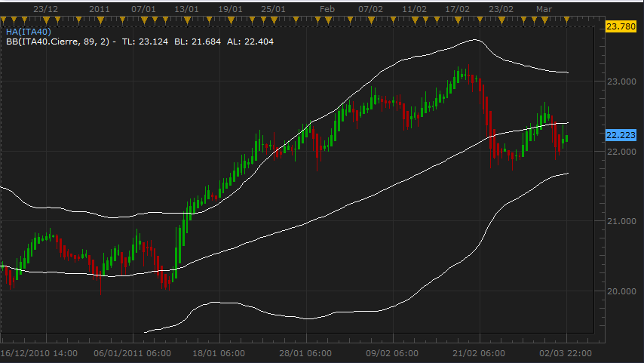Viewport: 644px width, 363px height.
Task: Click the 22.000 price axis label
Action: tap(621, 152)
